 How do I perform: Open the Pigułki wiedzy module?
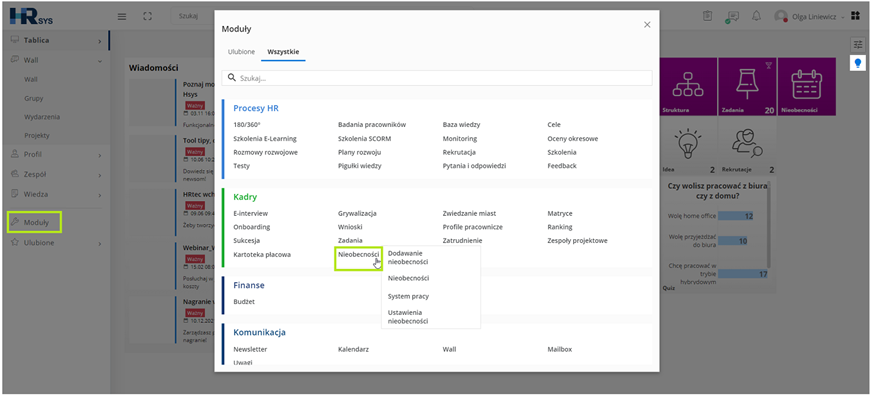click(x=359, y=166)
